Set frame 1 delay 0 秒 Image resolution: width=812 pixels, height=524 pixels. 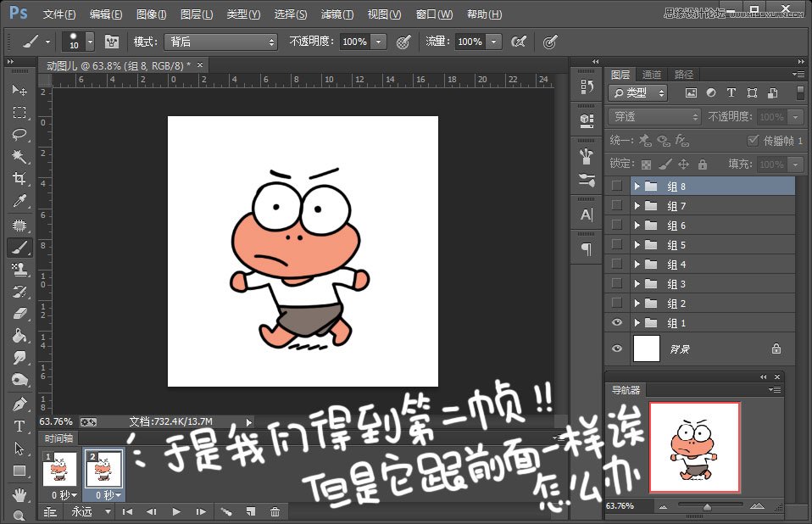[64, 495]
